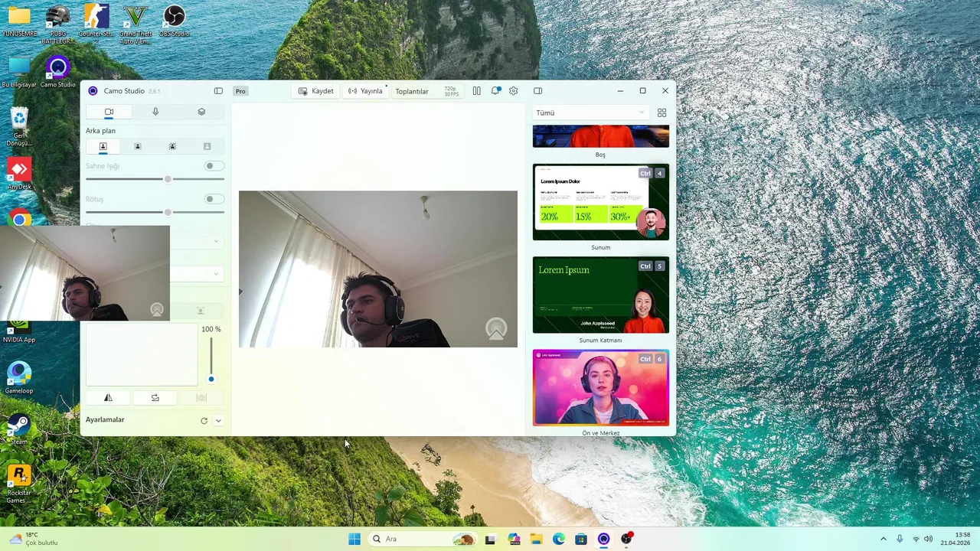Screen dimensions: 980x551
Task: Select the first Arka plan background mode
Action: click(x=103, y=146)
